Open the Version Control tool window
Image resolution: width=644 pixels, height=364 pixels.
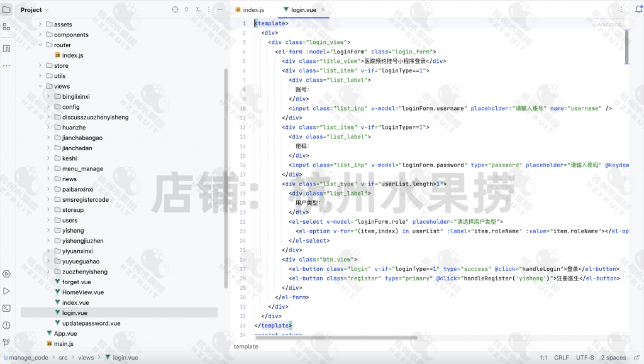5,343
